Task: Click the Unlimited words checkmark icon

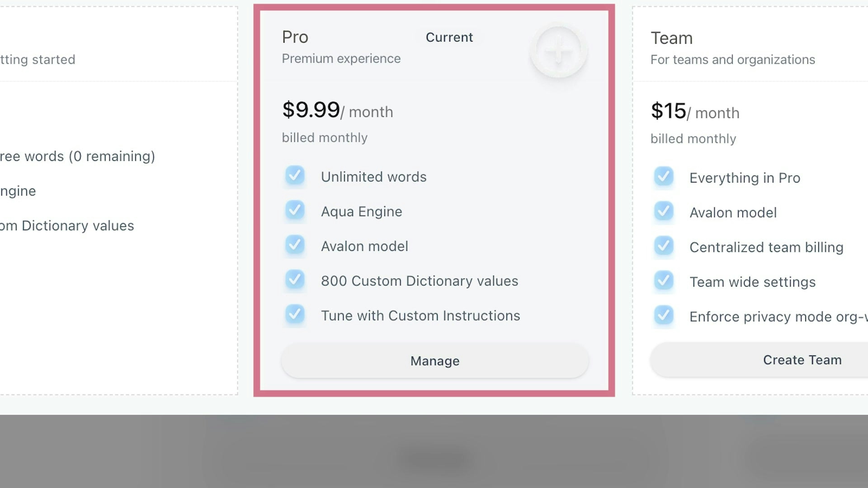Action: [x=295, y=176]
